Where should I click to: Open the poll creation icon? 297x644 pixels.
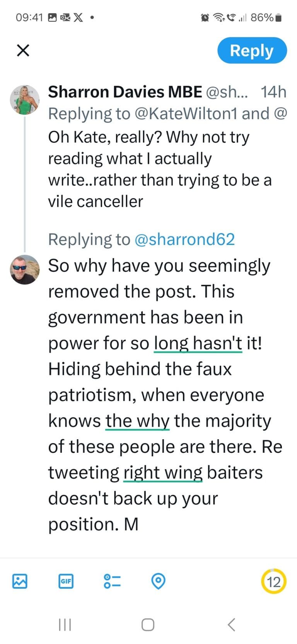(x=112, y=581)
